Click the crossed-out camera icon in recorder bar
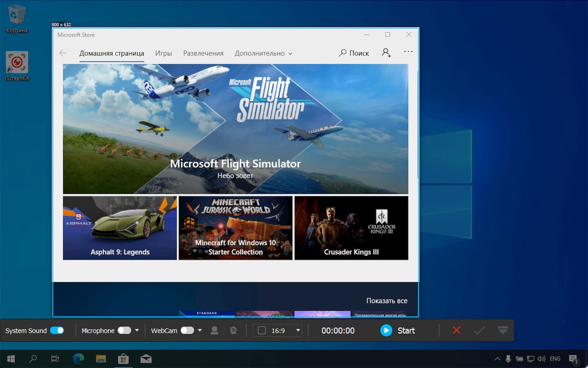Image resolution: width=588 pixels, height=368 pixels. [x=234, y=330]
